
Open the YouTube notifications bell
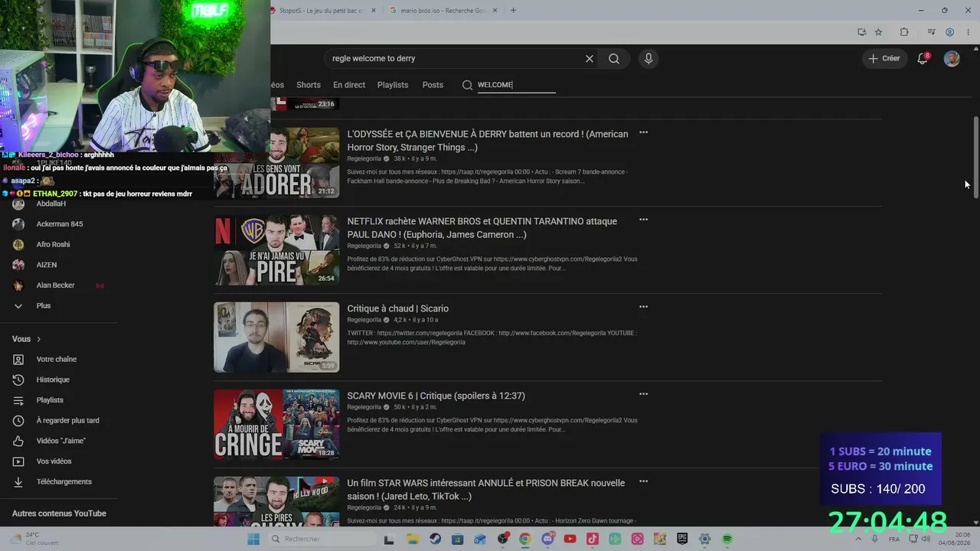point(923,58)
